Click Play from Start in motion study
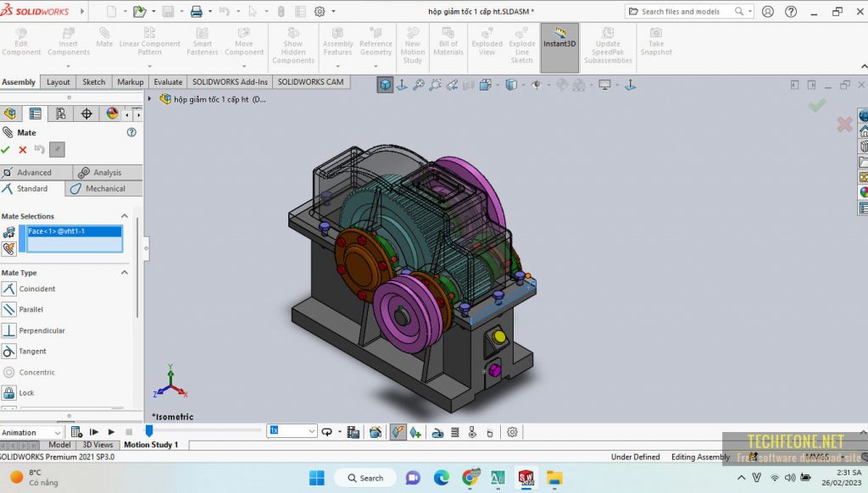 [x=93, y=432]
